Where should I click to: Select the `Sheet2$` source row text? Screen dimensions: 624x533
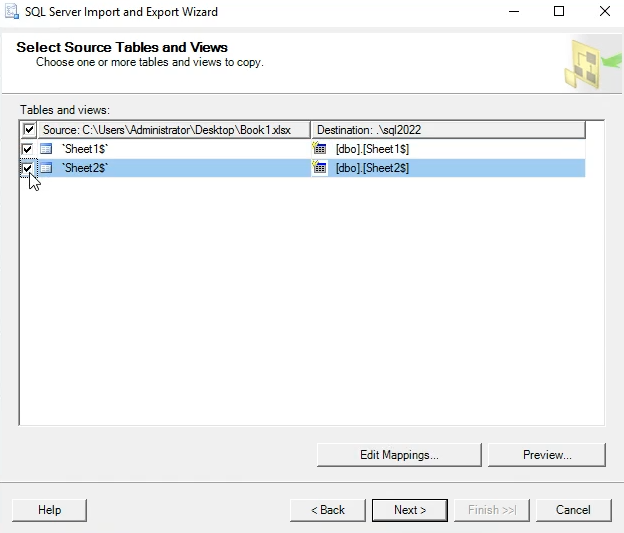coord(85,168)
